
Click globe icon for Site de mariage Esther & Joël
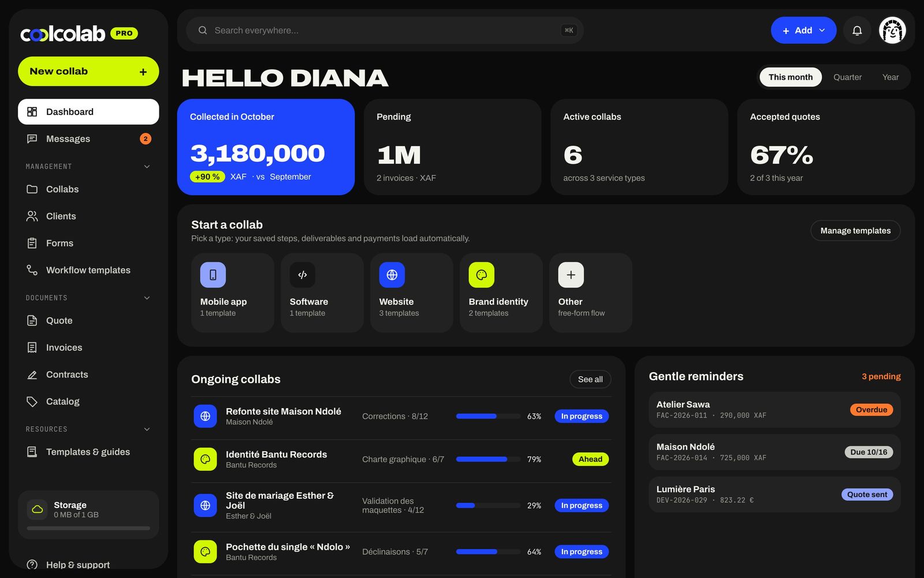pyautogui.click(x=205, y=506)
